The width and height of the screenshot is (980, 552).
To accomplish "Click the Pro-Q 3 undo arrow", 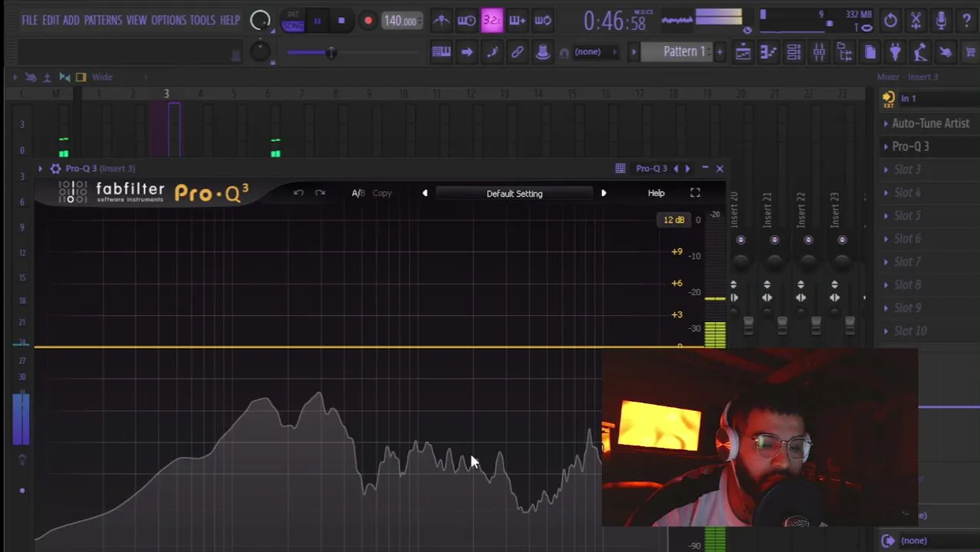I will tap(298, 193).
